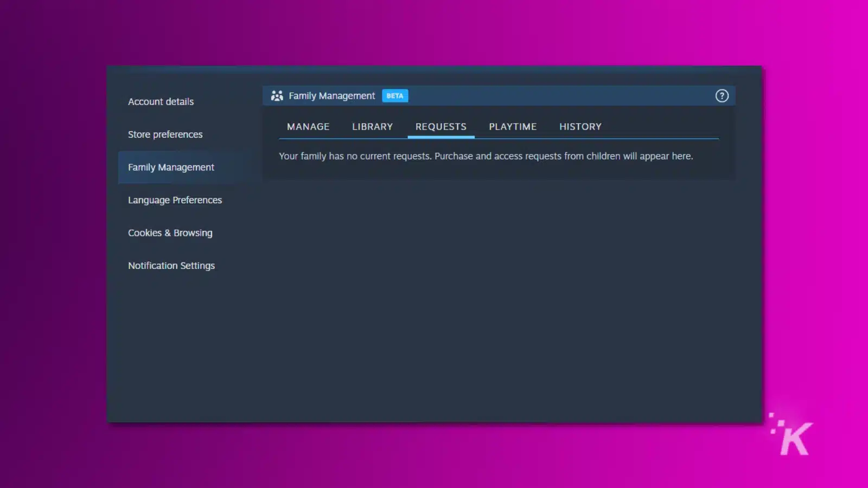Open Cookies & Browsing settings
This screenshot has height=488, width=868.
170,233
